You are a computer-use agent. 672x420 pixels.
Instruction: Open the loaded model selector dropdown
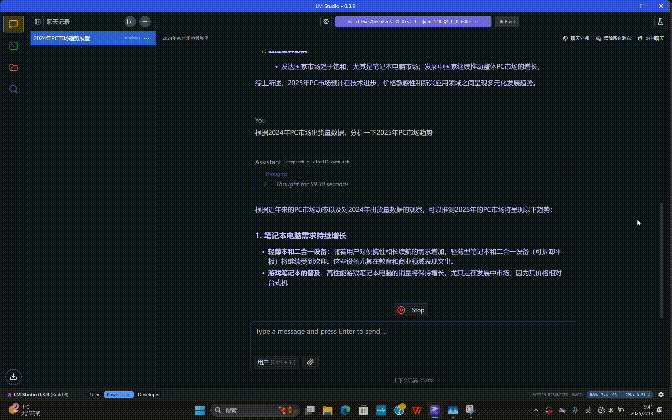click(413, 21)
